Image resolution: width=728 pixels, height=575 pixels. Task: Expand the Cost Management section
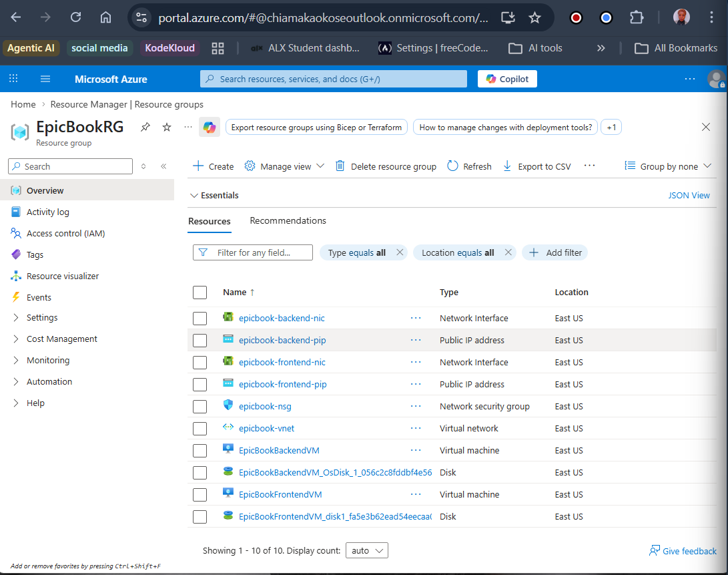point(16,339)
